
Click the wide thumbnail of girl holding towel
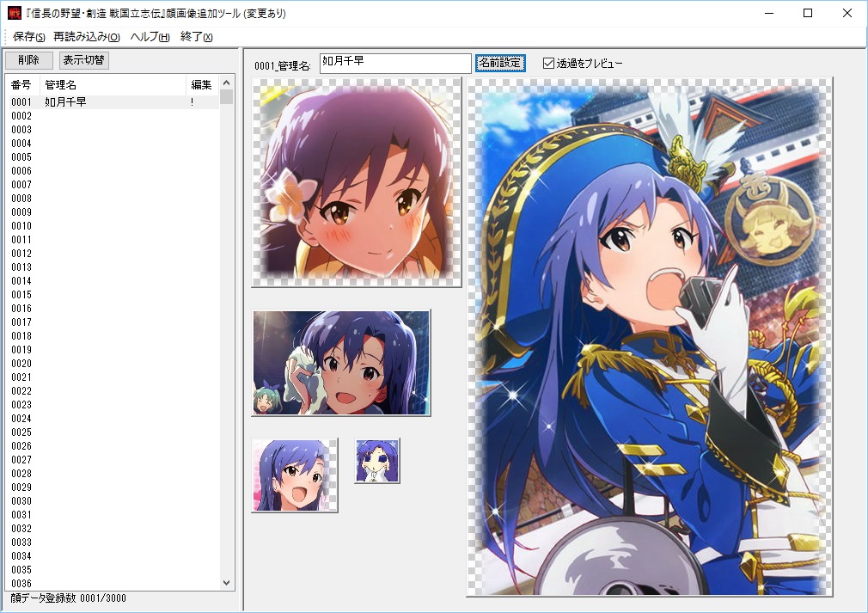(341, 363)
